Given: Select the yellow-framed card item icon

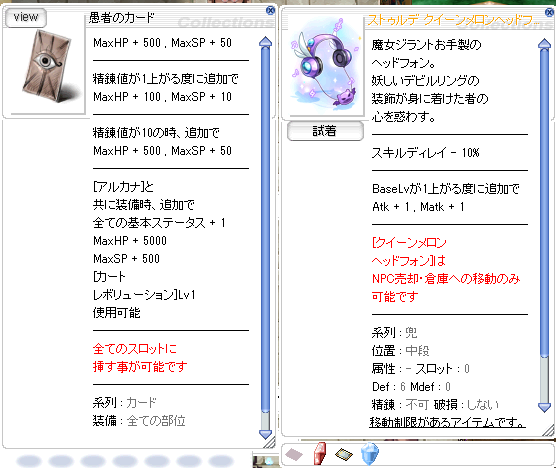Looking at the screenshot, I should [x=344, y=454].
